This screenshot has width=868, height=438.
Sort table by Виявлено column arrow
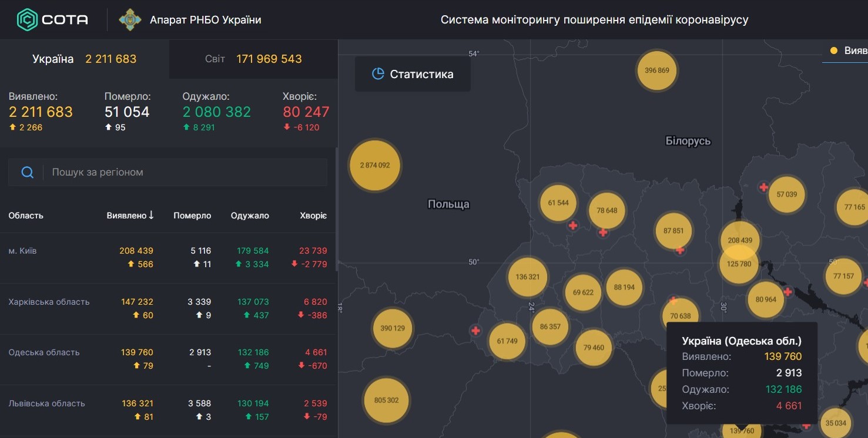click(x=151, y=215)
